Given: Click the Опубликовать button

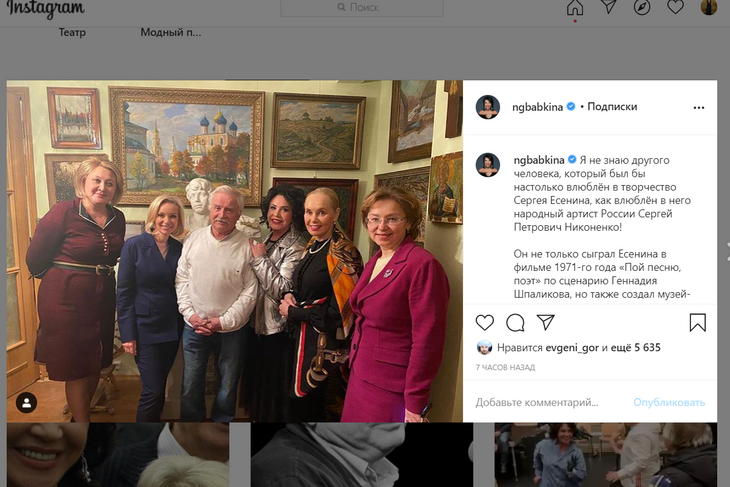Looking at the screenshot, I should click(669, 402).
